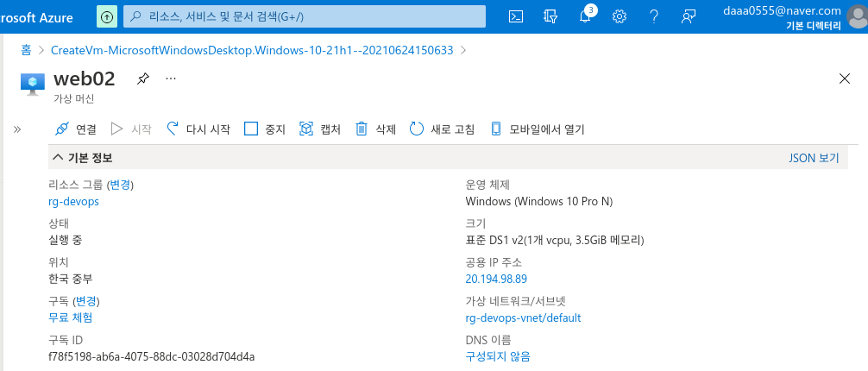Open the rg-devops resource group link
The width and height of the screenshot is (868, 371).
(74, 202)
